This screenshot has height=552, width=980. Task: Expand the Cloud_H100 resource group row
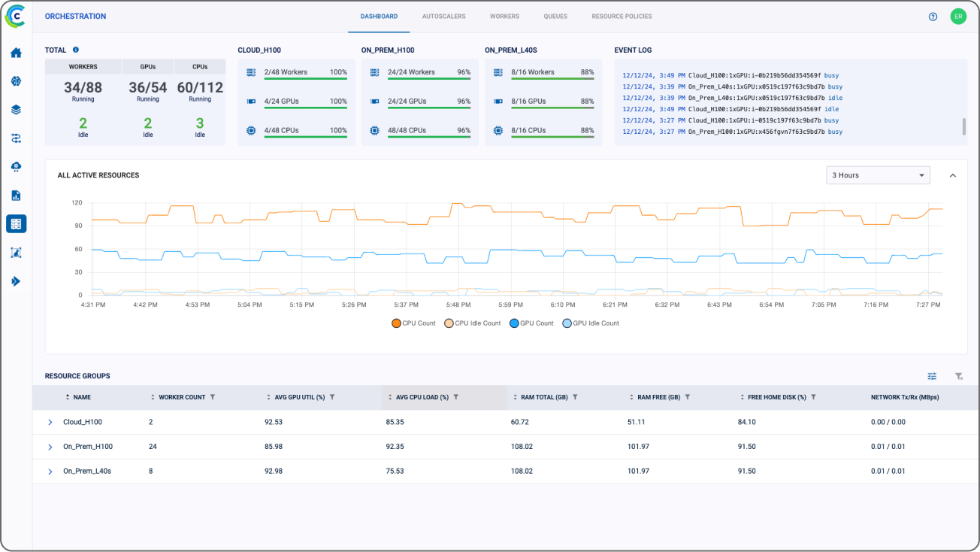click(x=50, y=422)
